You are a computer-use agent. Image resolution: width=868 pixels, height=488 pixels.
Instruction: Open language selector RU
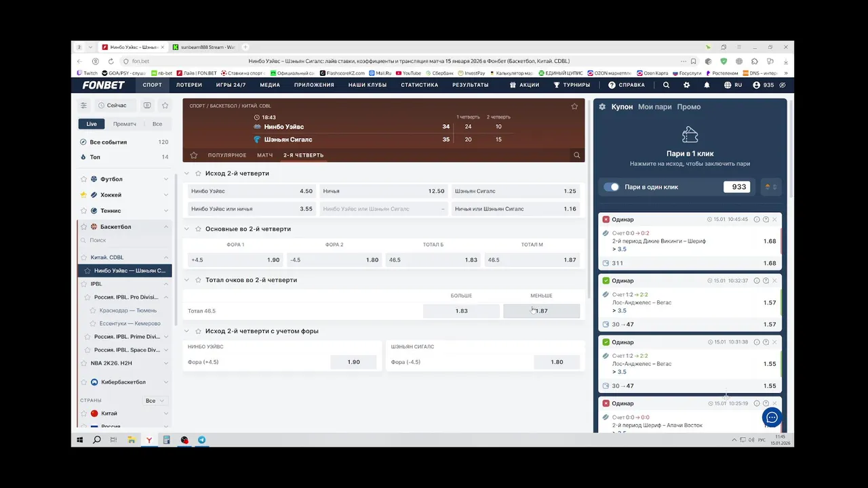[x=733, y=85]
